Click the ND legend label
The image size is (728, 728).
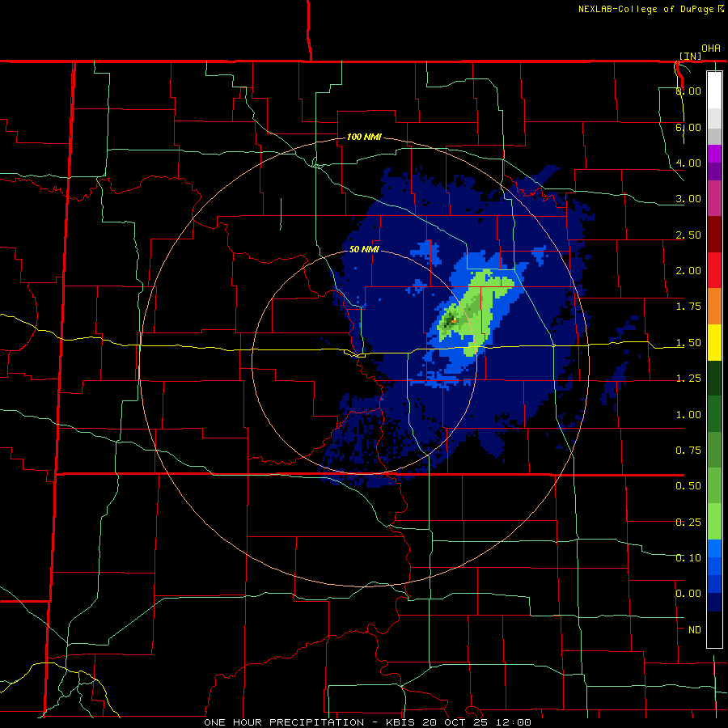click(695, 630)
